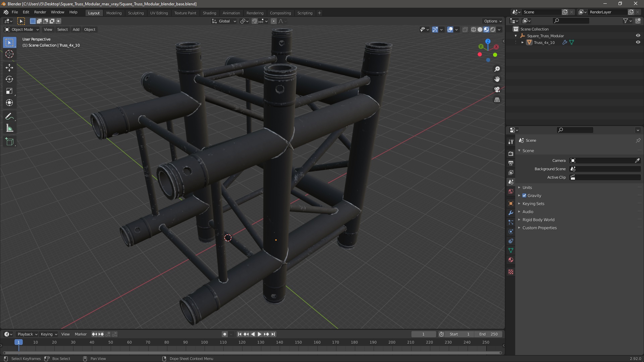This screenshot has height=362, width=644.
Task: Hide Square_Truss_Modular collection with eye icon
Action: [638, 36]
